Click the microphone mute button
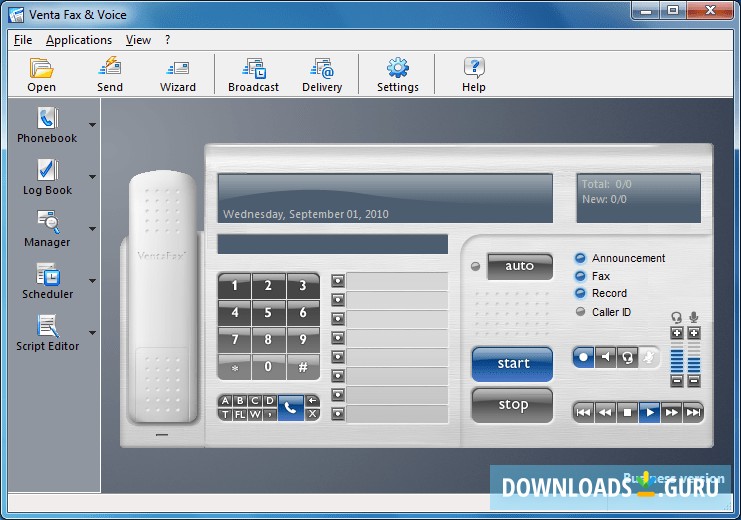Image resolution: width=741 pixels, height=520 pixels. [649, 357]
